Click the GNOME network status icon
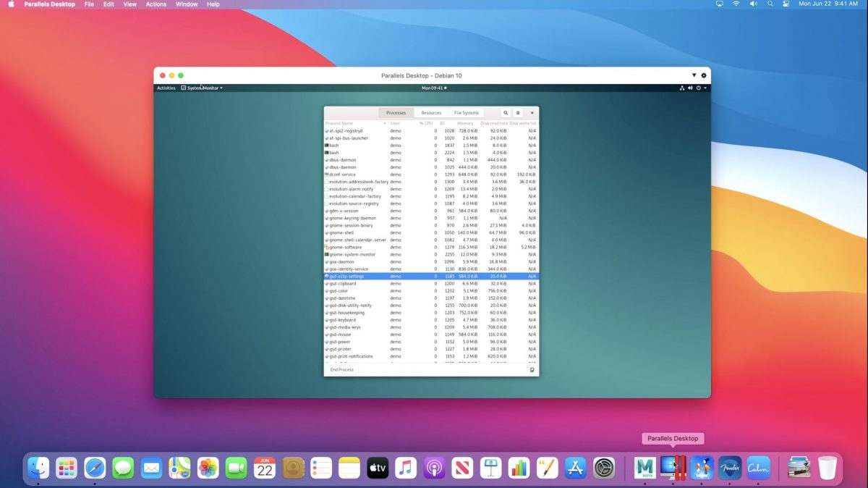This screenshot has width=868, height=488. [x=681, y=88]
